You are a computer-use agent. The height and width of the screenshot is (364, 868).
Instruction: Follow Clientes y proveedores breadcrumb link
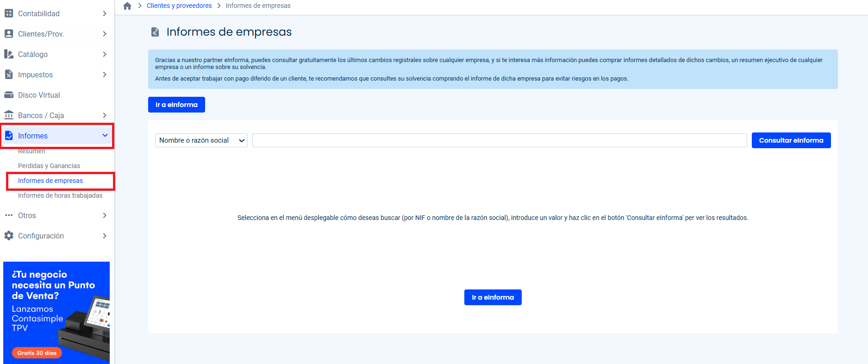pos(179,6)
